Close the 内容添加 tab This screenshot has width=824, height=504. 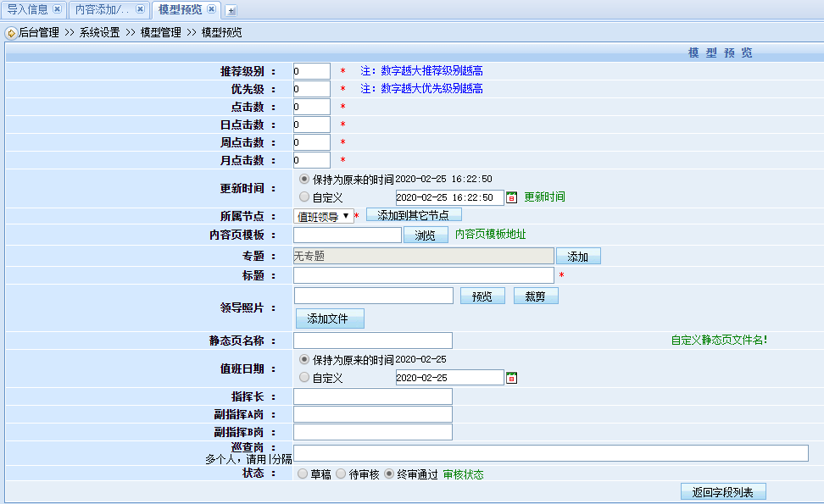(140, 9)
